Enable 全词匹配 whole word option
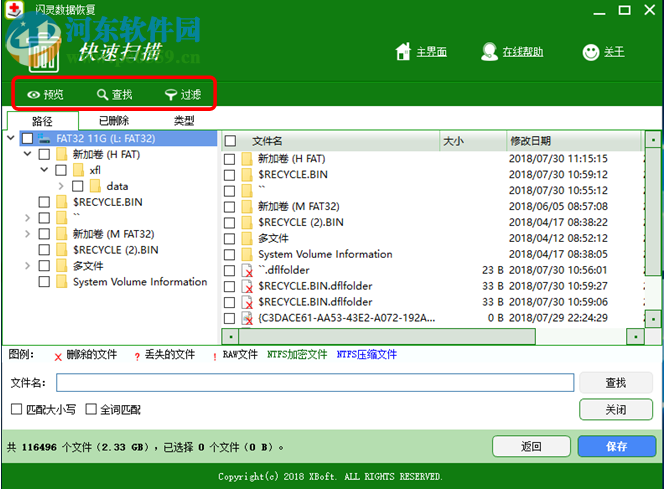Screen dimensions: 665x489 pyautogui.click(x=91, y=409)
